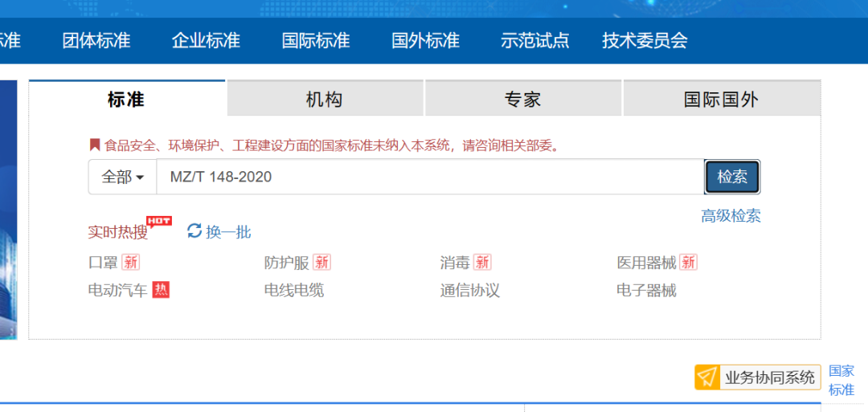Click the refresh icon beside 换一批

click(x=194, y=231)
